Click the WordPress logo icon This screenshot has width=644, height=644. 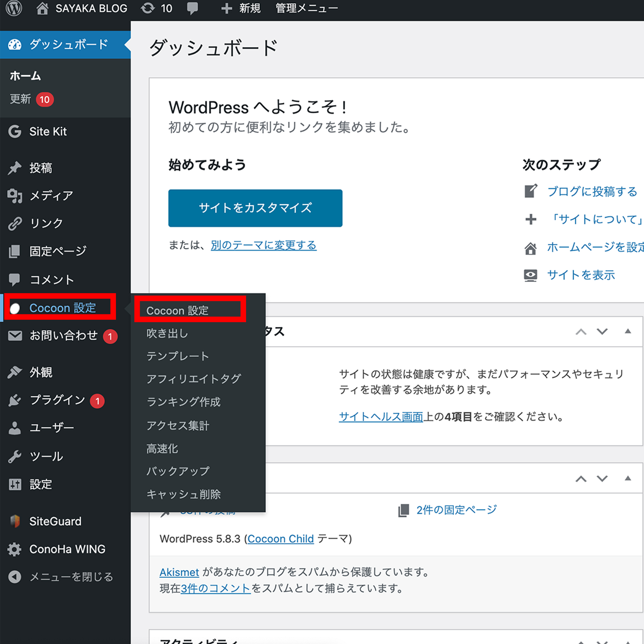click(14, 8)
